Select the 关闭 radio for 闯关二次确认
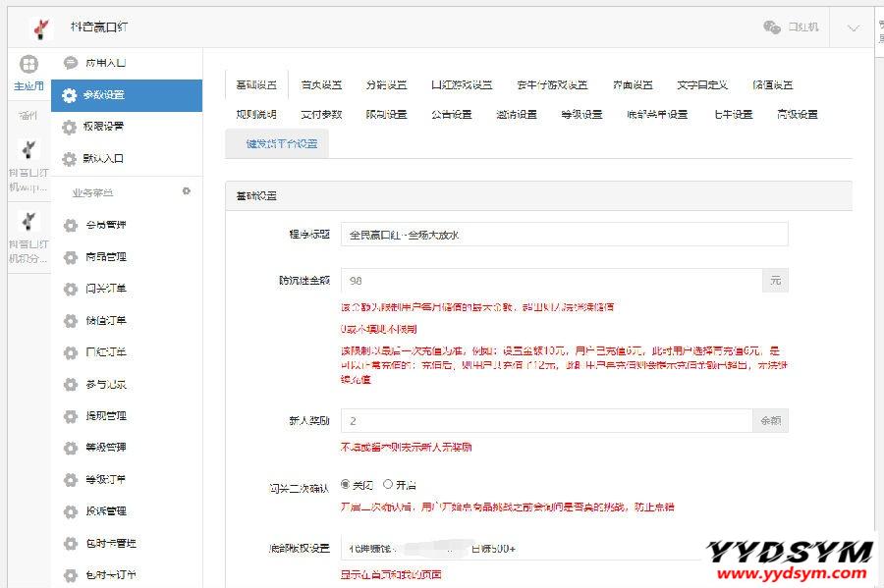The width and height of the screenshot is (884, 588). coord(345,484)
